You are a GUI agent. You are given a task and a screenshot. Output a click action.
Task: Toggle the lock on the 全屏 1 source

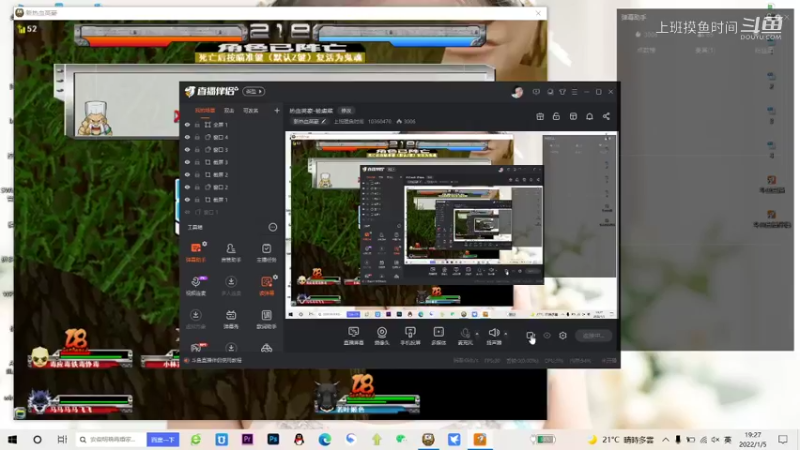(x=197, y=124)
